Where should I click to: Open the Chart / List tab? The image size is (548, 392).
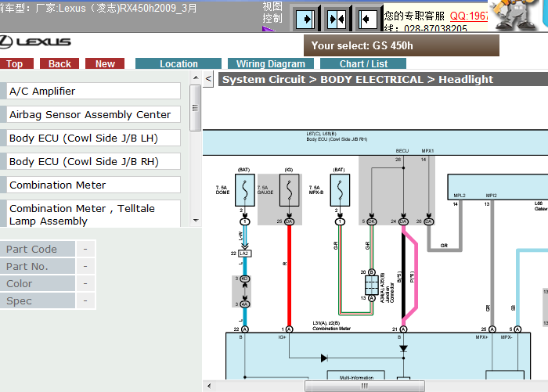[x=363, y=63]
